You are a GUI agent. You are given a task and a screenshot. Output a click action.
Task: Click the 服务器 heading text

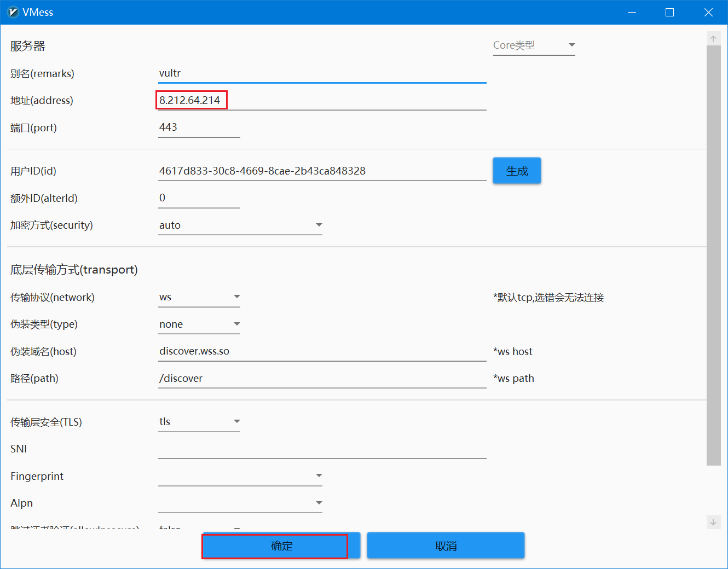pyautogui.click(x=27, y=46)
